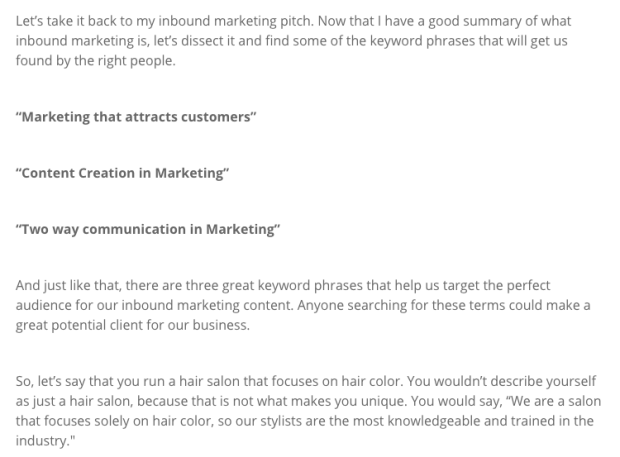Click the "Two way communication in Marketing" phrase
Viewport: 620px width, 457px height.
[148, 229]
